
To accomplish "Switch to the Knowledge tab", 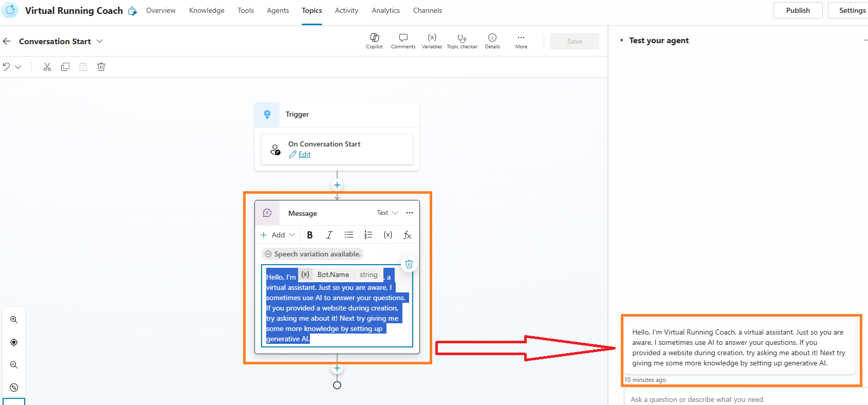I will (207, 10).
